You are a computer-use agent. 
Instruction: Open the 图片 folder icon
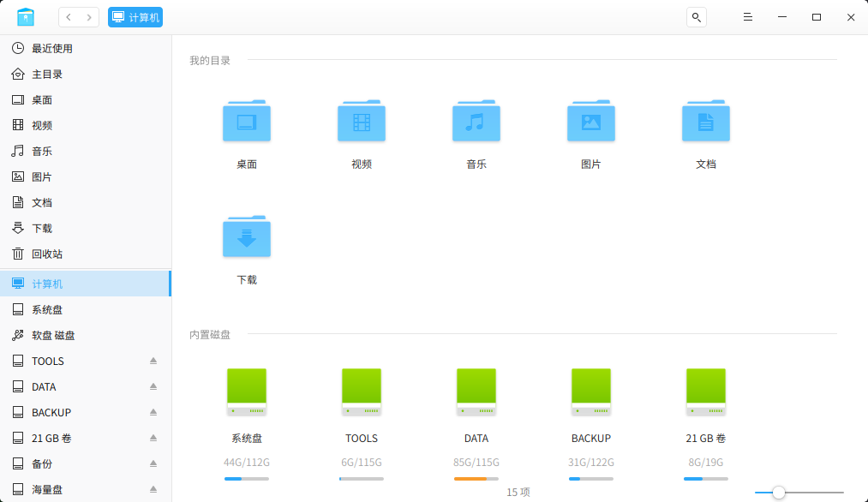pyautogui.click(x=590, y=123)
